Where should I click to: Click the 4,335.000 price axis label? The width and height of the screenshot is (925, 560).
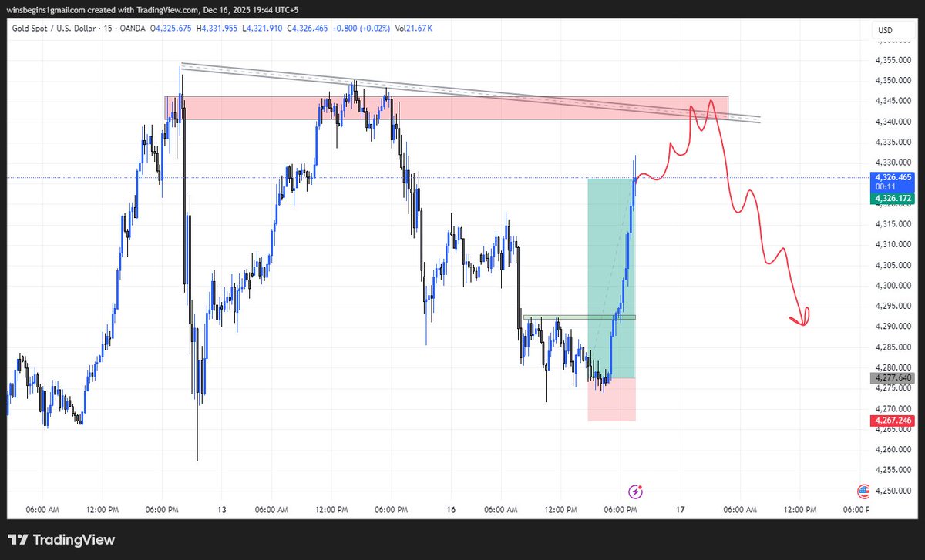coord(894,143)
